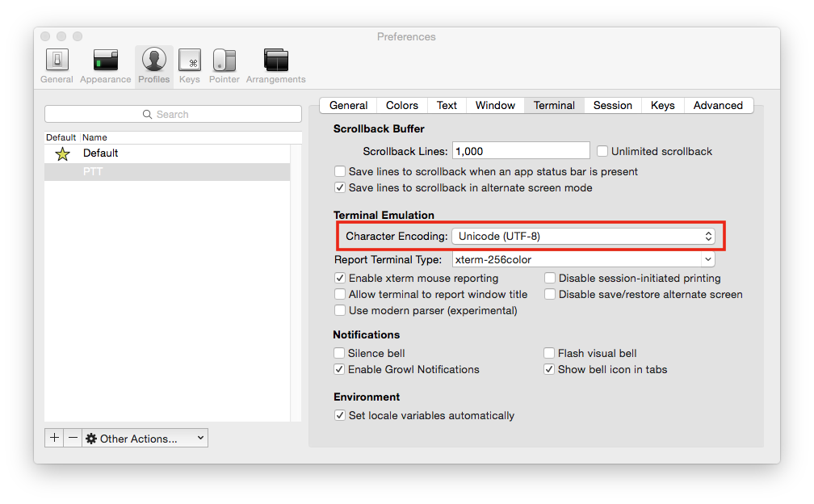Disable Enable xterm mouse reporting
The width and height of the screenshot is (814, 504).
340,278
